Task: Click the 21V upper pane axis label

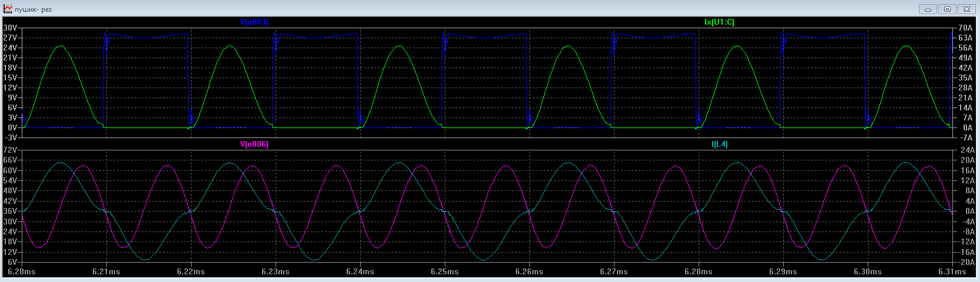Action: click(11, 58)
